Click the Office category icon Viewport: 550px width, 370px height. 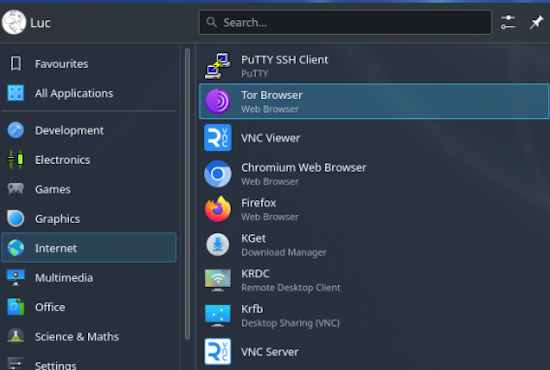point(16,307)
